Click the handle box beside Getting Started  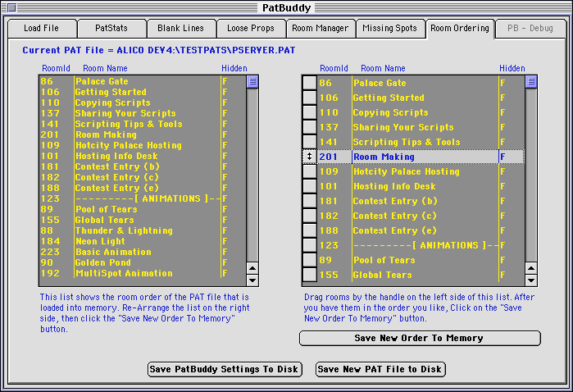(309, 98)
